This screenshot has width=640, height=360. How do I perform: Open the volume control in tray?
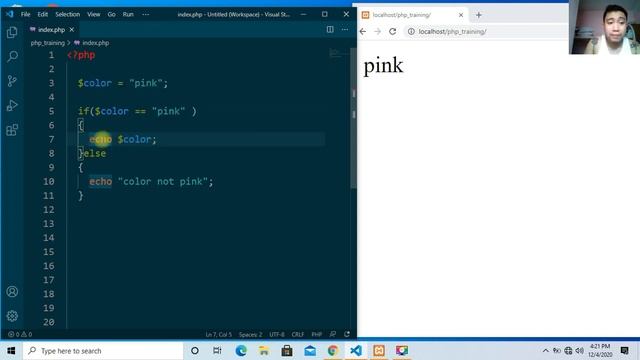click(579, 351)
